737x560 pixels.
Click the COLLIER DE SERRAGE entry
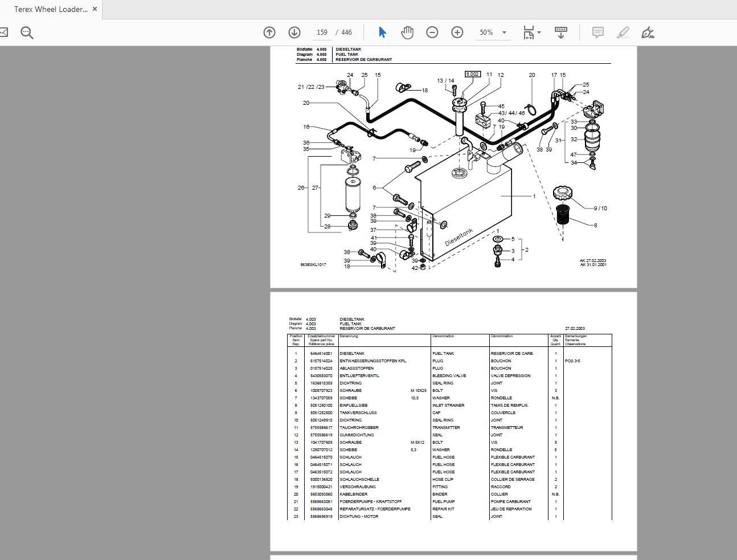tap(513, 480)
